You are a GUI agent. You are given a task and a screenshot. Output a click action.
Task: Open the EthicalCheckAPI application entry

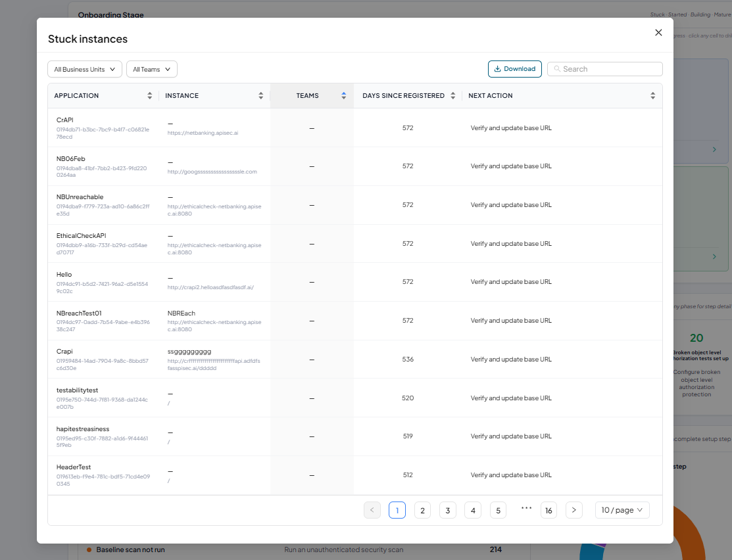point(82,236)
